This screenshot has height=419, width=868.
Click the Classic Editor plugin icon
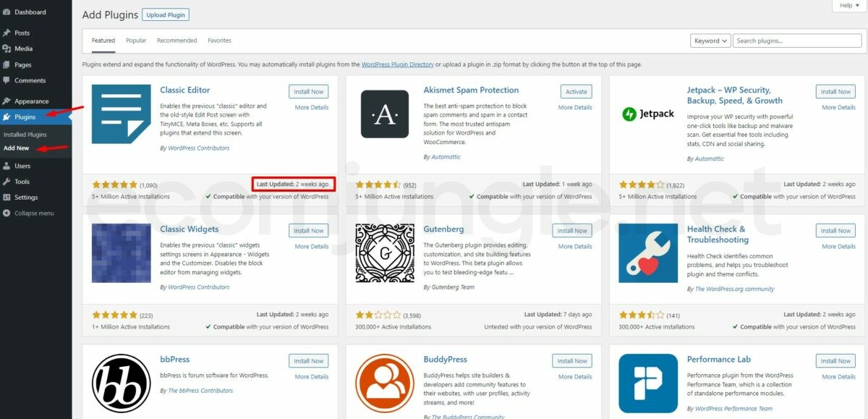tap(121, 114)
